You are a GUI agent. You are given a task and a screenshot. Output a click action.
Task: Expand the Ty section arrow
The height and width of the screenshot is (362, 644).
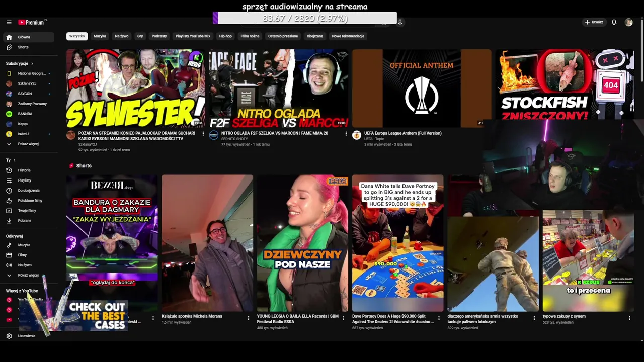tap(14, 160)
